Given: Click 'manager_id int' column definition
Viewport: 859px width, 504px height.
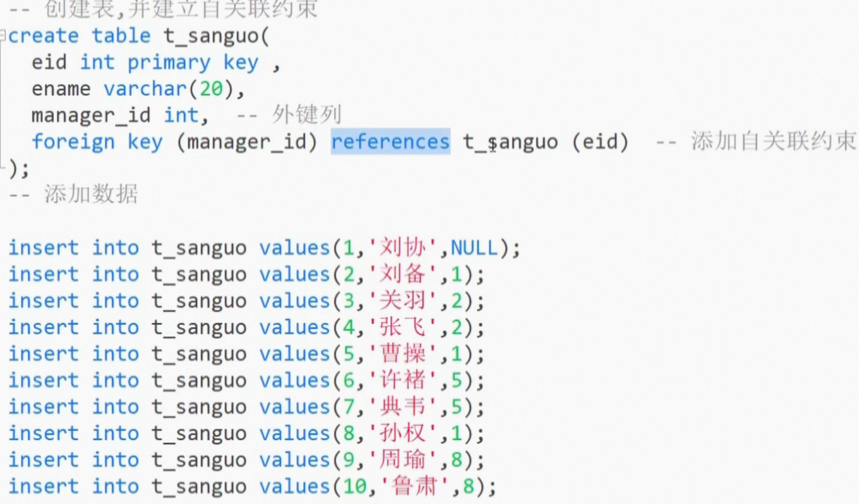Looking at the screenshot, I should [x=120, y=116].
